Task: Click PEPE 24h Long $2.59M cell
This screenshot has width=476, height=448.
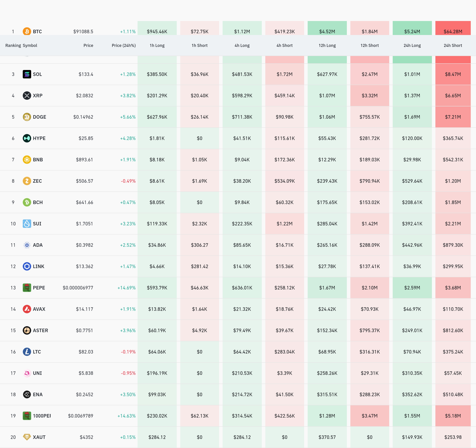Action: pyautogui.click(x=412, y=288)
